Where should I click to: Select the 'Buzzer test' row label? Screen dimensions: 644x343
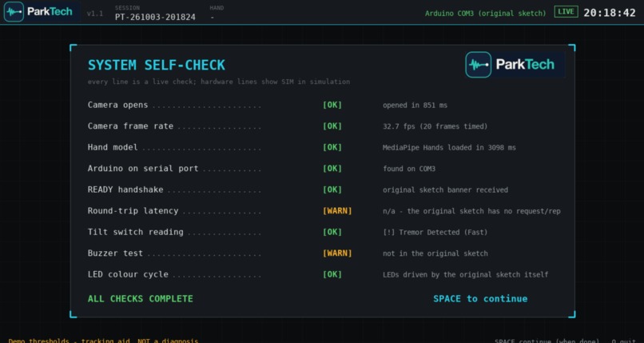click(x=115, y=253)
